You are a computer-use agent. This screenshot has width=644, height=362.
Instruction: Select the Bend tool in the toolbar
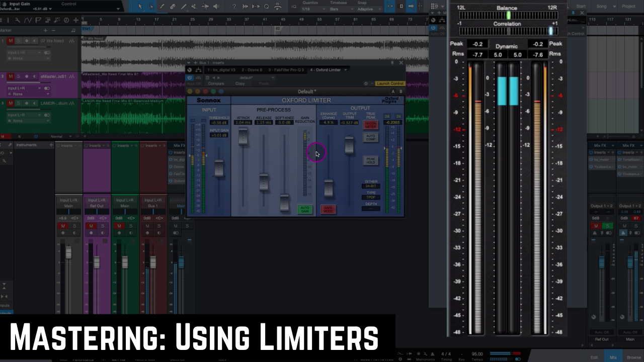click(205, 7)
